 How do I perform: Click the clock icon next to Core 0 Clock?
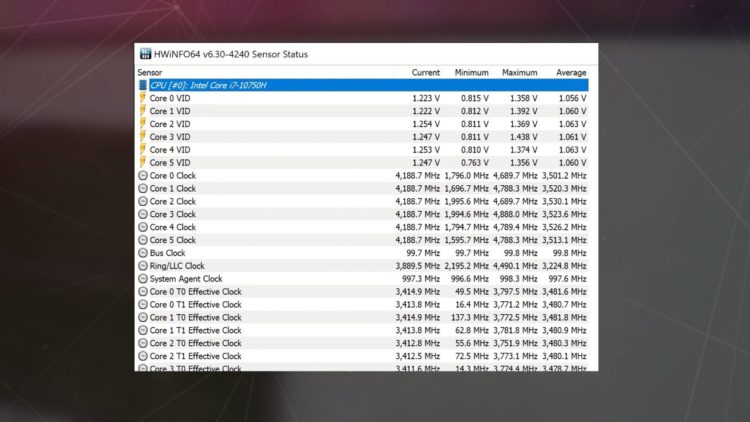point(142,176)
